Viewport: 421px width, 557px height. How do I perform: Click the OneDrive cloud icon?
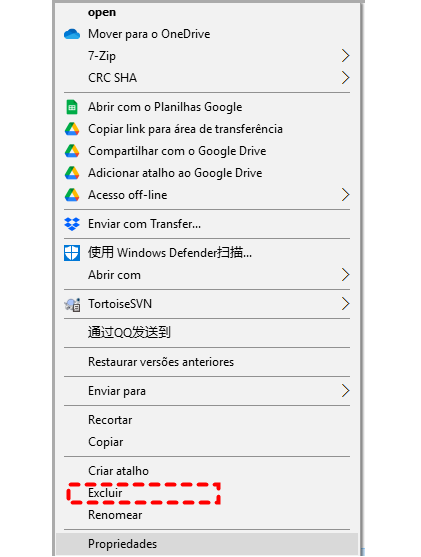72,34
